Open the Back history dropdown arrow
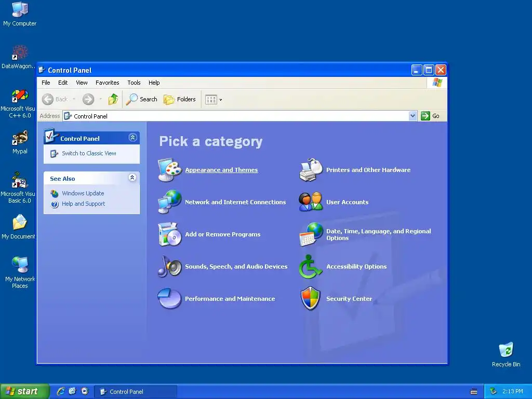The image size is (532, 399). pyautogui.click(x=74, y=99)
